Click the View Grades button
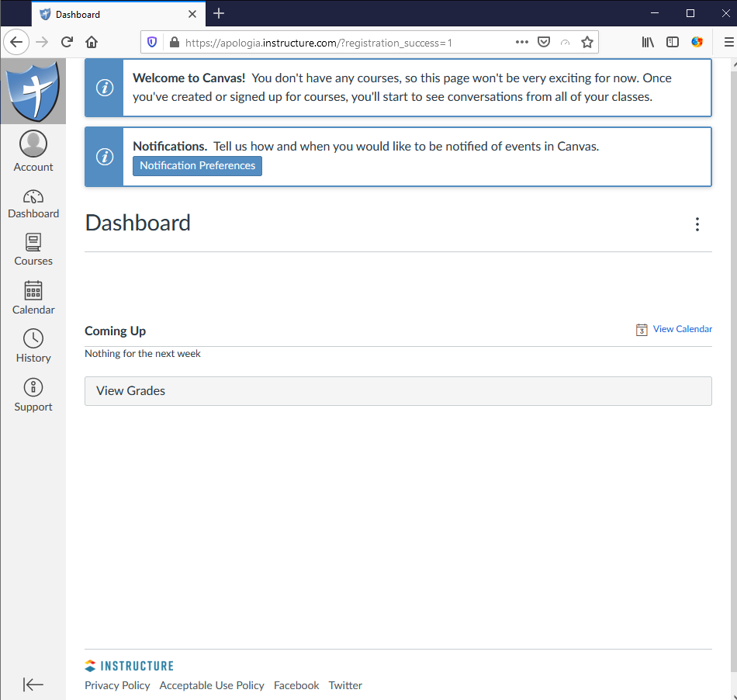This screenshot has width=737, height=700. (x=130, y=390)
